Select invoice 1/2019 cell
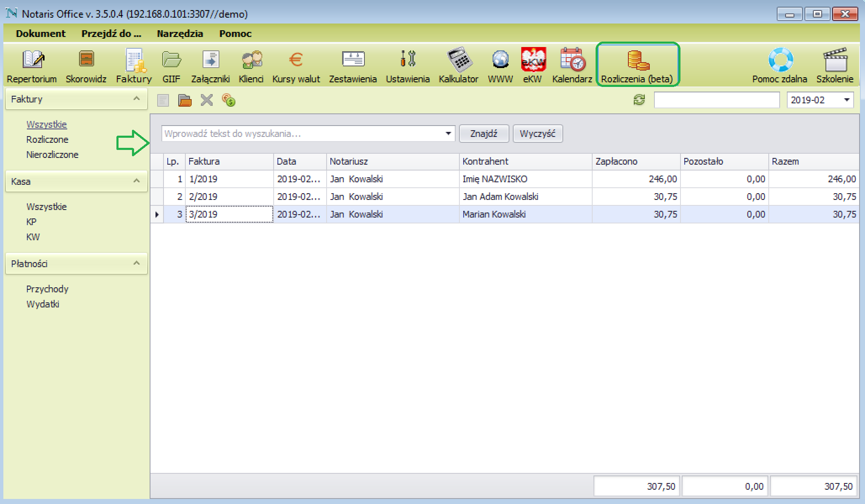The height and width of the screenshot is (504, 865). click(229, 179)
